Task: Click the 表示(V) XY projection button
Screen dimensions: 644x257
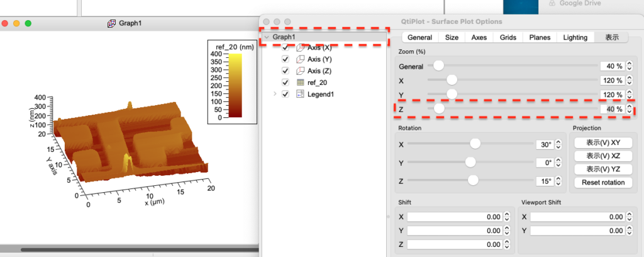Action: (x=603, y=143)
